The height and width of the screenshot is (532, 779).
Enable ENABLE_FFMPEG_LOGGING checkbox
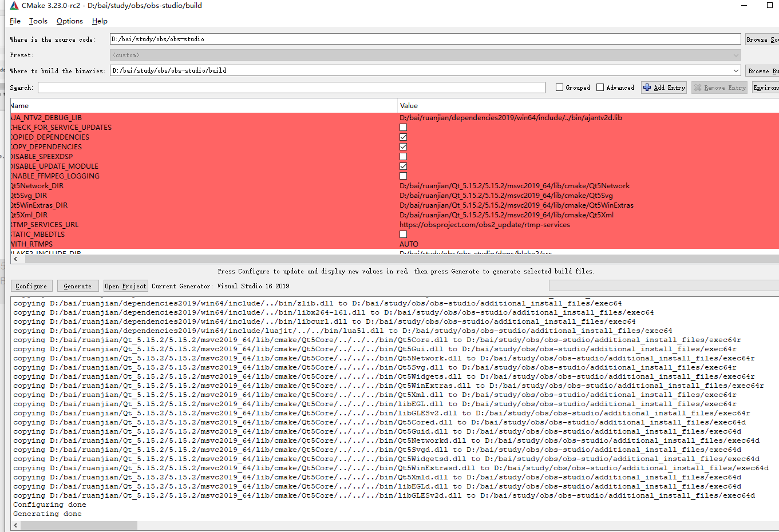404,176
